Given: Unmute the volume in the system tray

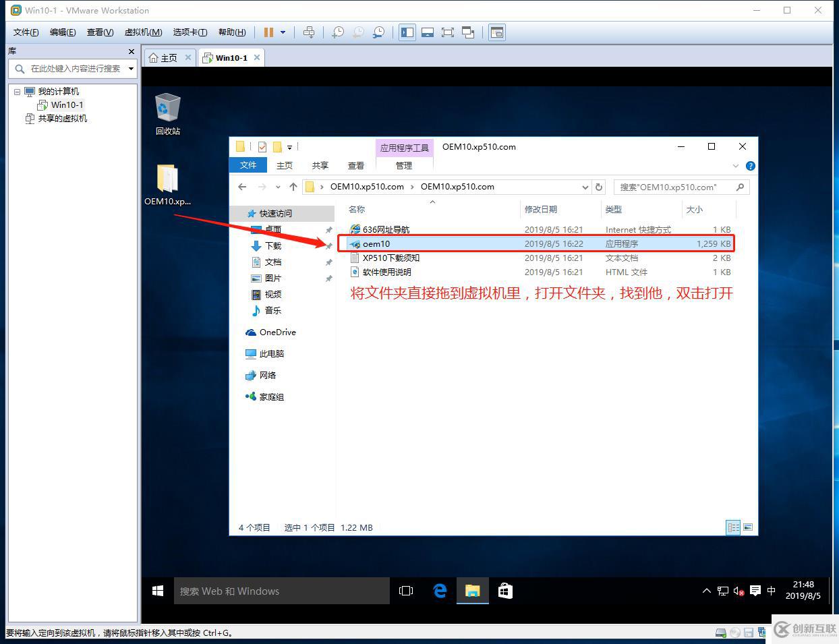Looking at the screenshot, I should pos(737,591).
